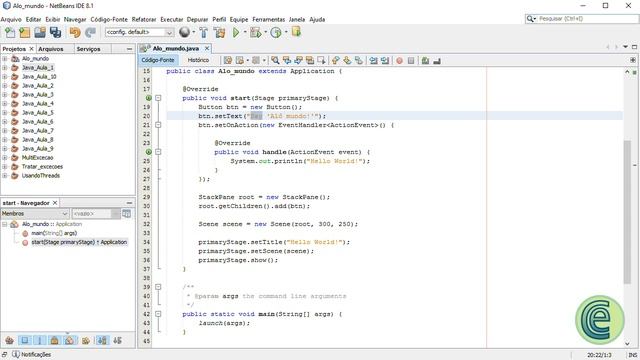Click the Comment icon in editor toolbar
The width and height of the screenshot is (640, 360).
pyautogui.click(x=425, y=60)
